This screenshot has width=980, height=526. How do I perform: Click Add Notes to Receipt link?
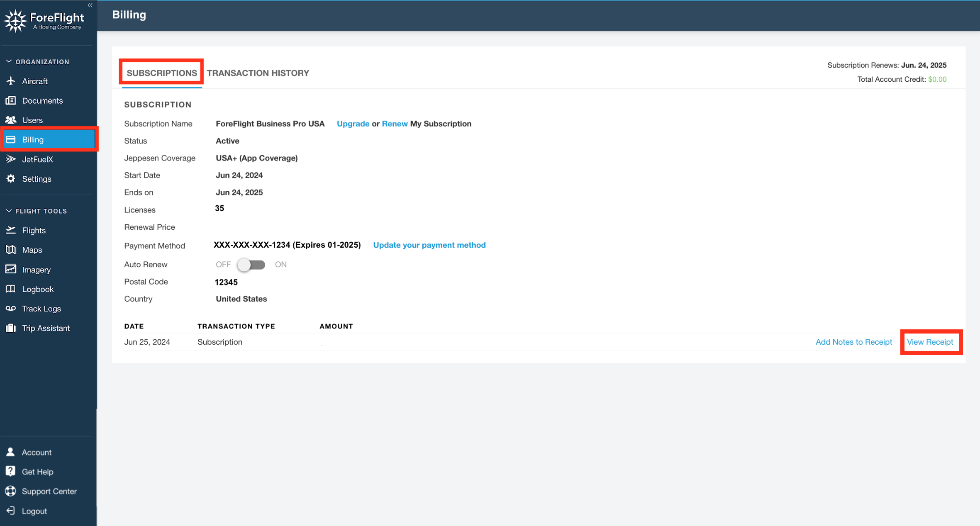854,342
